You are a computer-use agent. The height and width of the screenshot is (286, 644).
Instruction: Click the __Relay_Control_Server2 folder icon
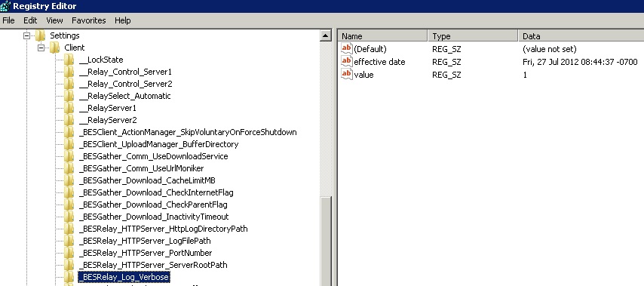[69, 84]
